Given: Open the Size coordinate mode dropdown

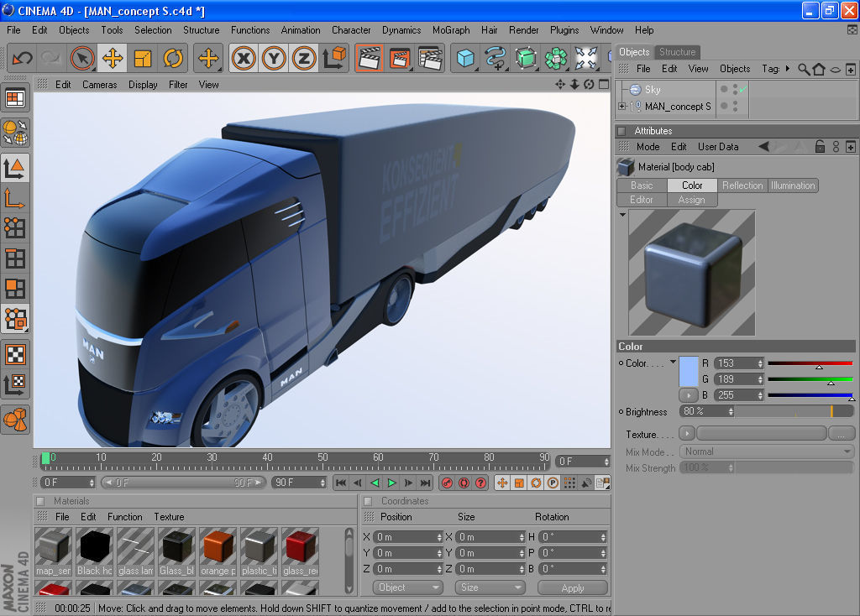Looking at the screenshot, I should pos(490,587).
